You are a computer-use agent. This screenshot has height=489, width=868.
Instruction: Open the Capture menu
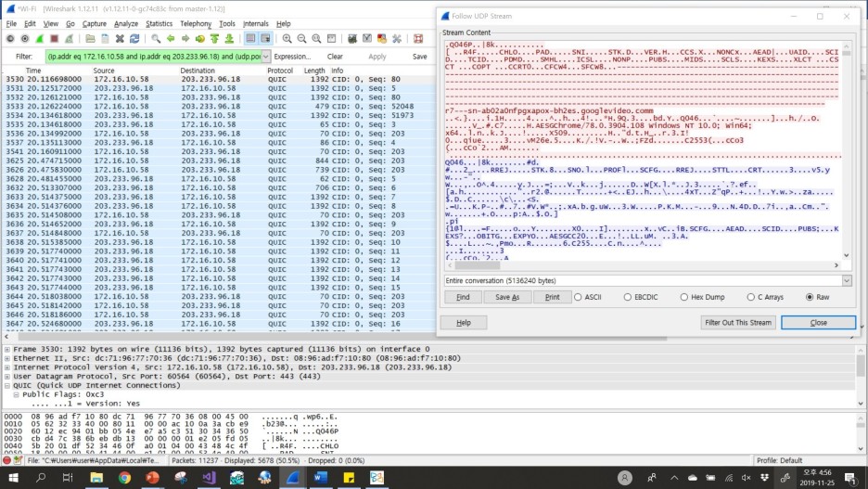[94, 24]
